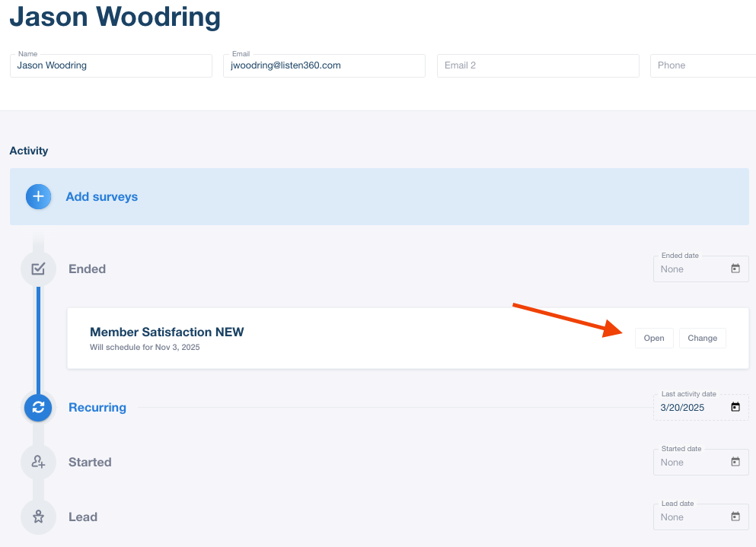Edit the Name field with Jason Woodring
The image size is (756, 547).
(x=111, y=65)
